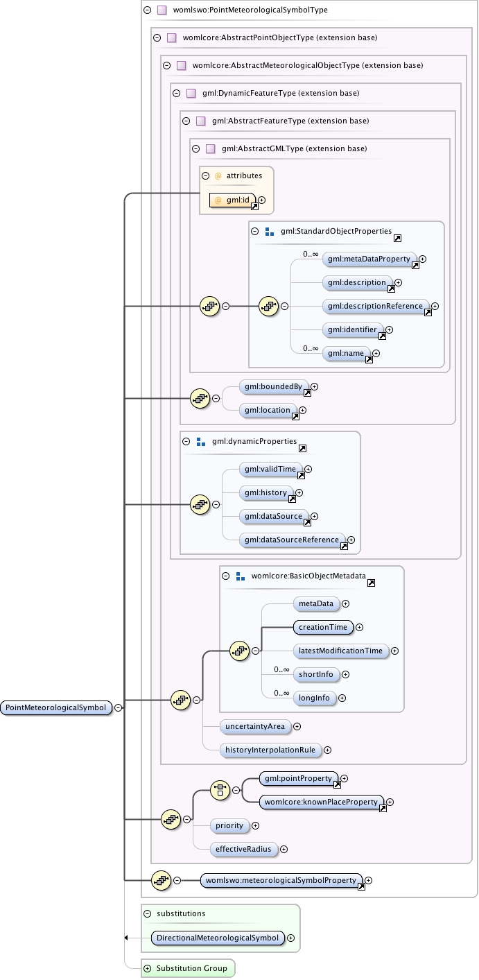This screenshot has height=980, width=479.
Task: Expand the Substitution Group box
Action: [147, 968]
